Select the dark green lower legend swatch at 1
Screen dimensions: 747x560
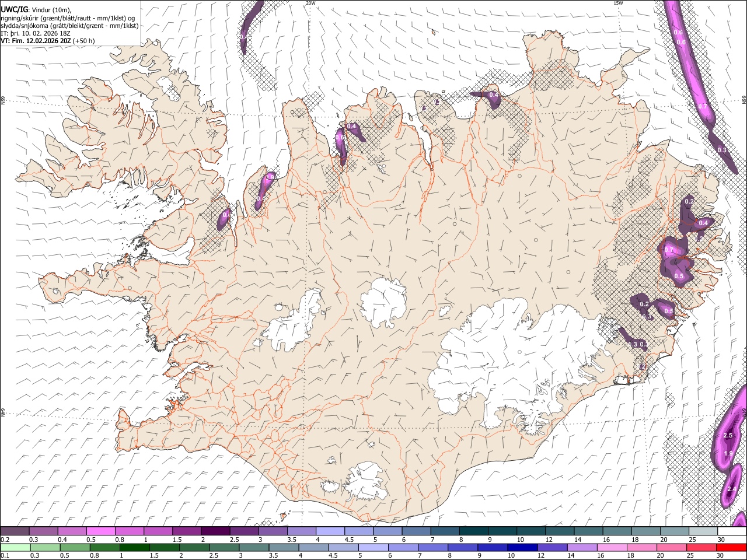tap(134, 547)
